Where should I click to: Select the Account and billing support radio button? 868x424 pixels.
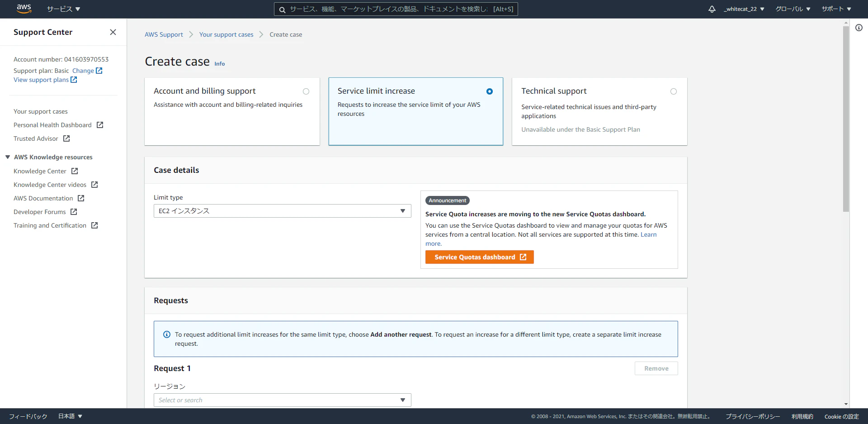(306, 91)
